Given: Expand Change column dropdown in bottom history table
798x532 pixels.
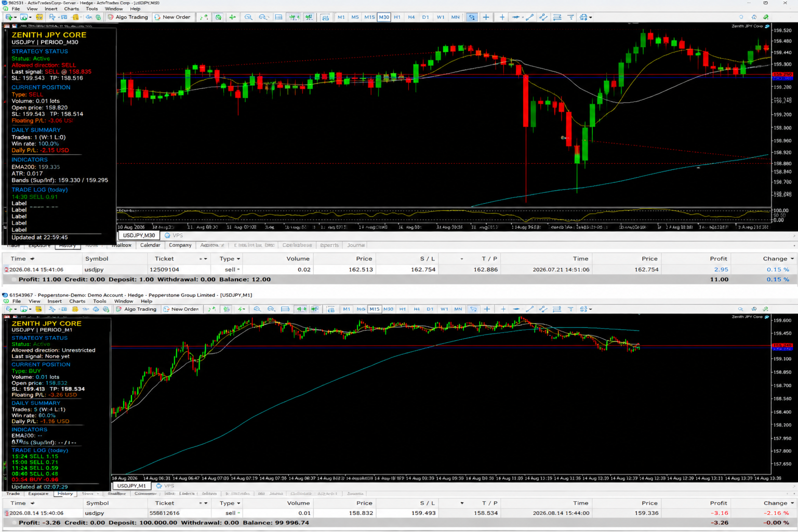Looking at the screenshot, I should (792, 503).
